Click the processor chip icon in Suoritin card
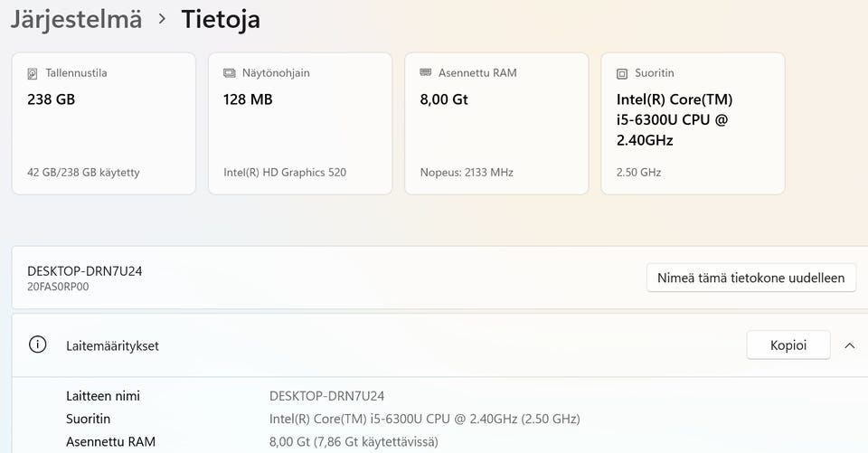868x453 pixels. [622, 73]
